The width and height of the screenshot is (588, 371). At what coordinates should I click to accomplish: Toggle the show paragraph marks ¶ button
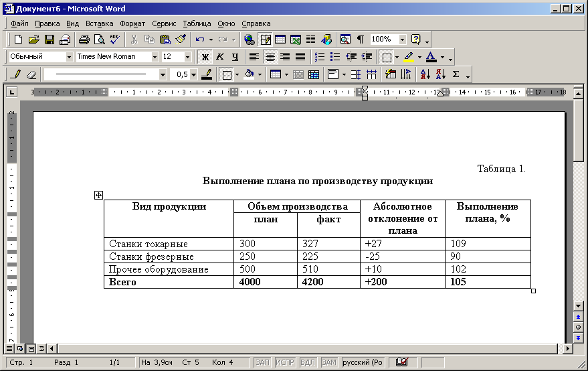(361, 39)
